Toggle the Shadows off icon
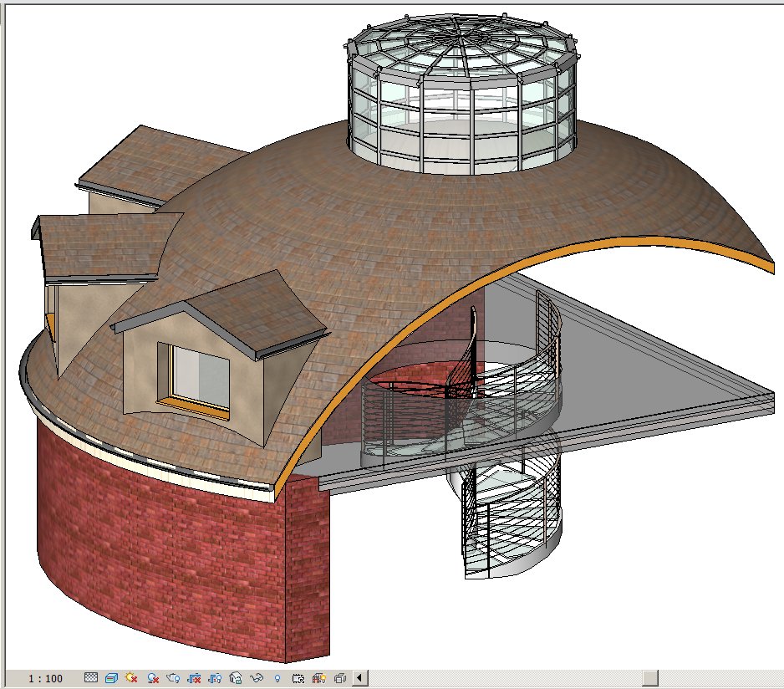The height and width of the screenshot is (689, 784). tap(153, 678)
